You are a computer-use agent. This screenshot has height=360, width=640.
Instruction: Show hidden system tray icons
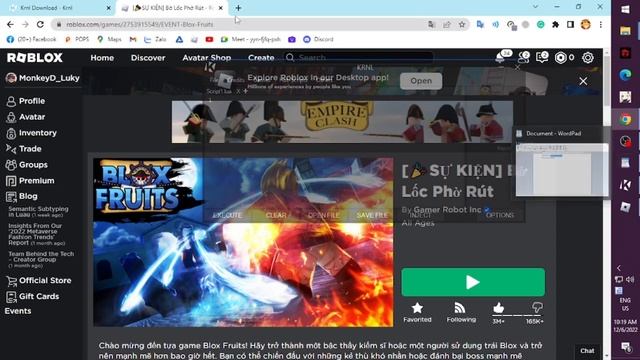click(619, 268)
